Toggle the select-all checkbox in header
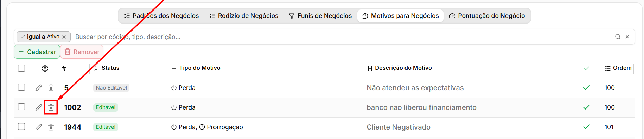 coord(21,68)
